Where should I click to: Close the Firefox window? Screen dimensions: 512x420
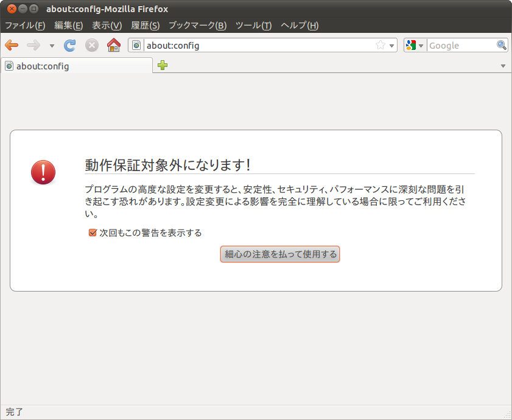tap(12, 9)
